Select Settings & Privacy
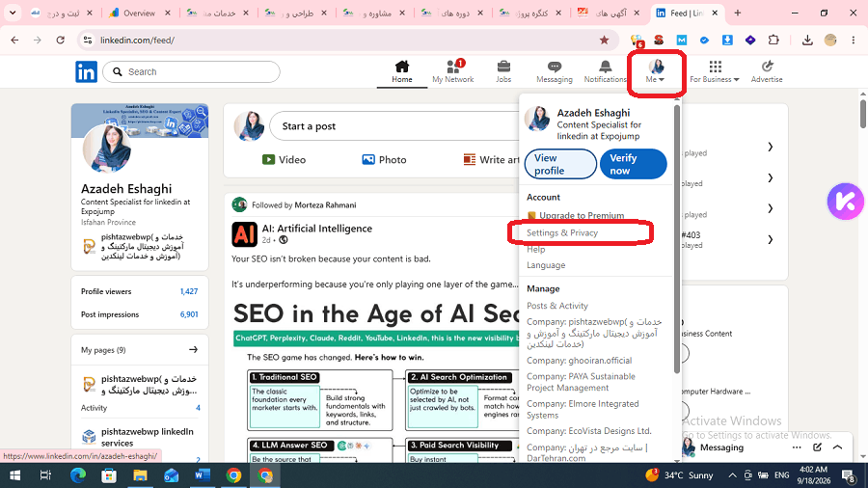The image size is (868, 488). pyautogui.click(x=562, y=232)
